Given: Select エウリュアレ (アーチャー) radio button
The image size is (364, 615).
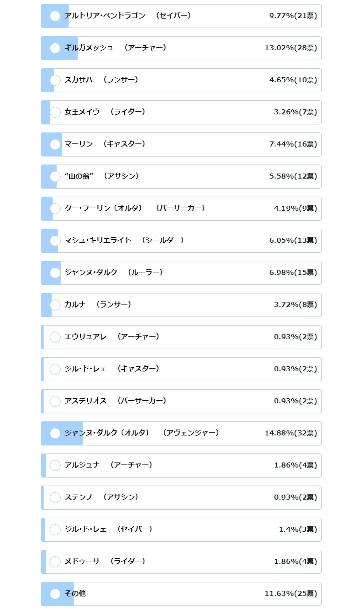Looking at the screenshot, I should click(x=55, y=337).
